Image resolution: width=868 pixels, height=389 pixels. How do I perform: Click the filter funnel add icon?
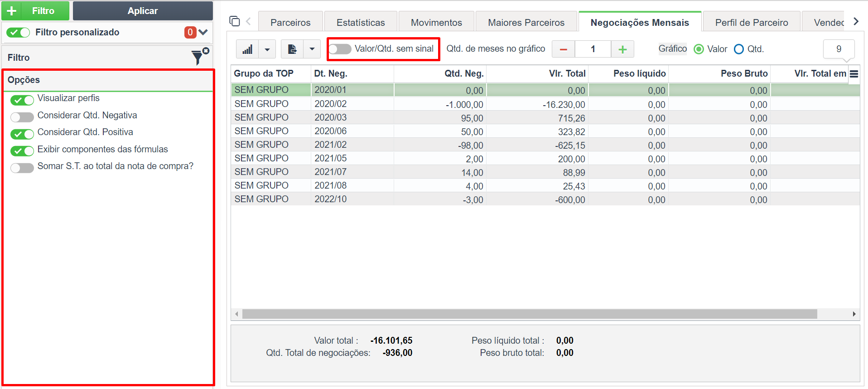point(199,57)
